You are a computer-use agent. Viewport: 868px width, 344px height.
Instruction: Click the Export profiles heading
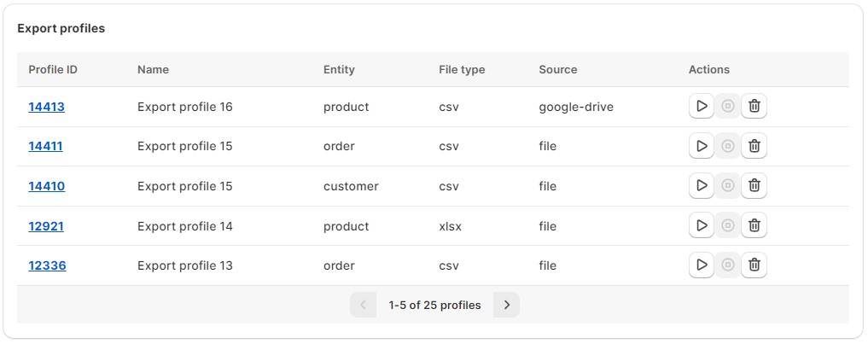(61, 28)
